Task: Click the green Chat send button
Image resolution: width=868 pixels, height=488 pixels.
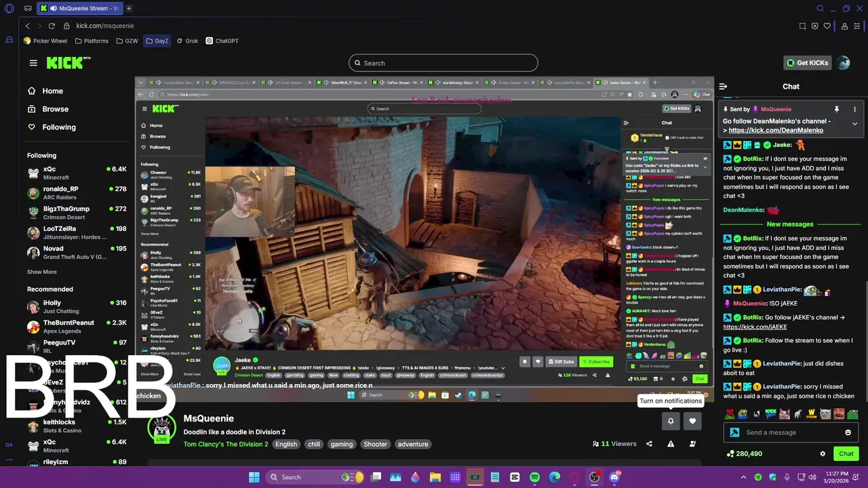Action: tap(846, 454)
